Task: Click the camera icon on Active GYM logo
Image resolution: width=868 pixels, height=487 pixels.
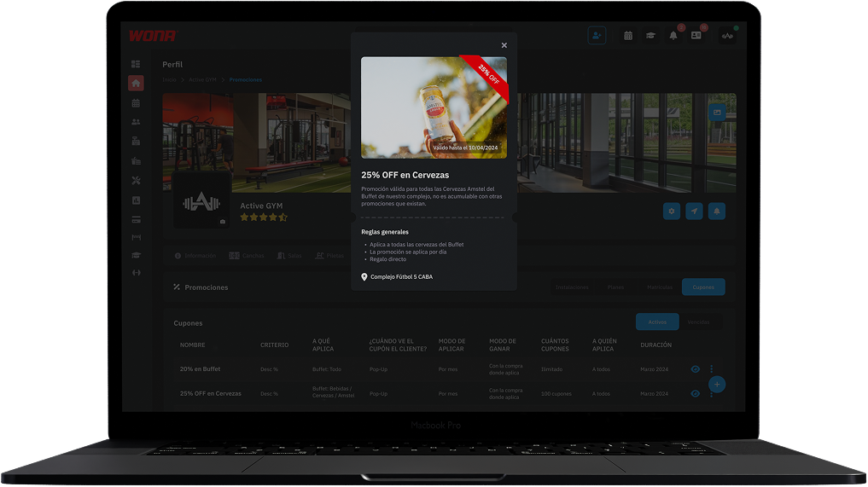Action: coord(223,222)
